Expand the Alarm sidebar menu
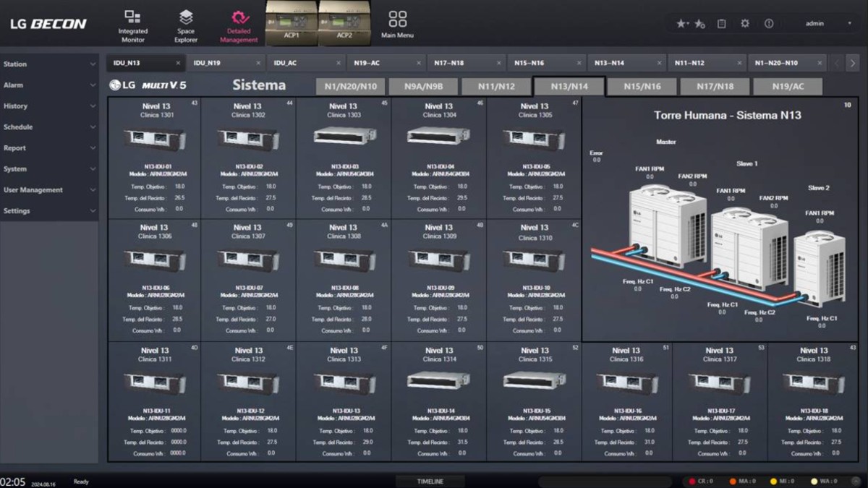The image size is (868, 488). click(x=49, y=85)
